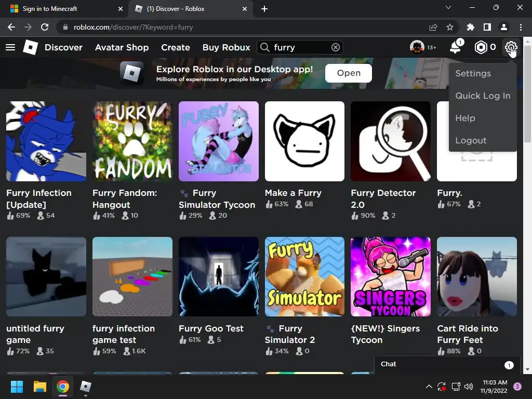Viewport: 532px width, 399px height.
Task: Expand the Chat panel
Action: (x=446, y=364)
